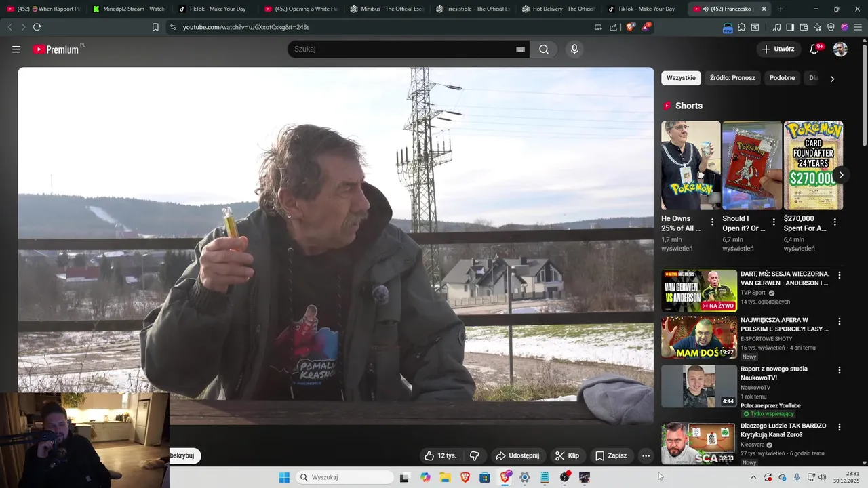The width and height of the screenshot is (868, 488).
Task: Open File Explorer from taskbar
Action: (x=445, y=477)
